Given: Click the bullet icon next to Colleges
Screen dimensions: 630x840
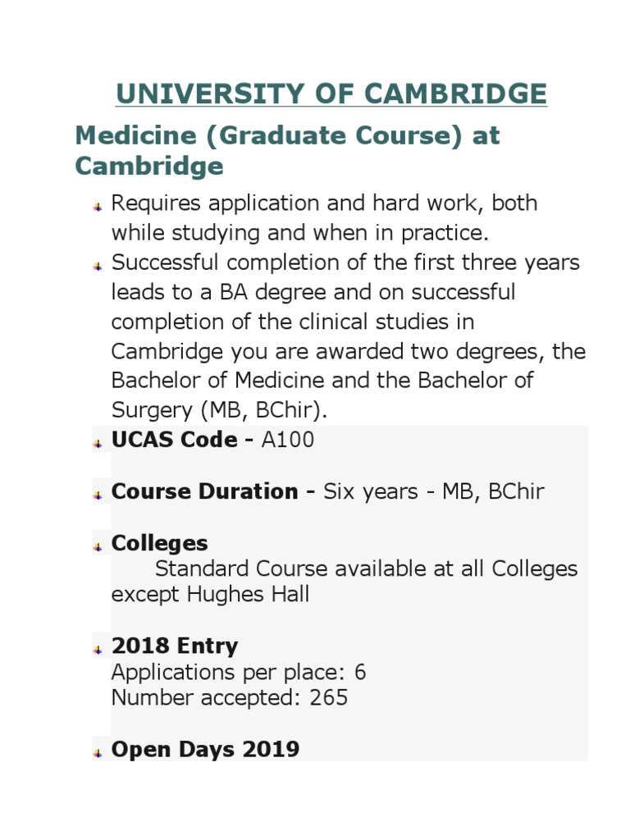Looking at the screenshot, I should point(98,546).
